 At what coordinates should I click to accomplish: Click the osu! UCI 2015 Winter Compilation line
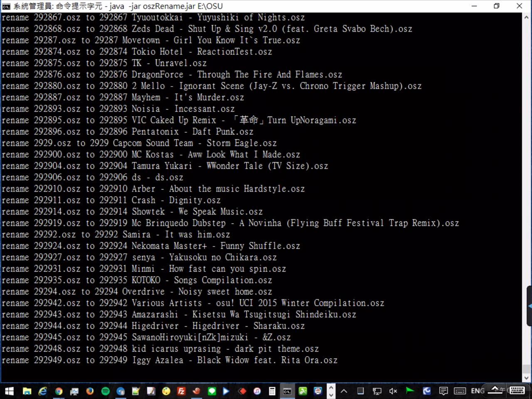pos(193,303)
